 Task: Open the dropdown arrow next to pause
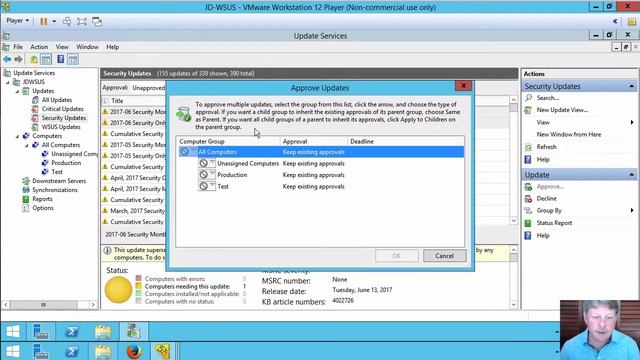(53, 21)
